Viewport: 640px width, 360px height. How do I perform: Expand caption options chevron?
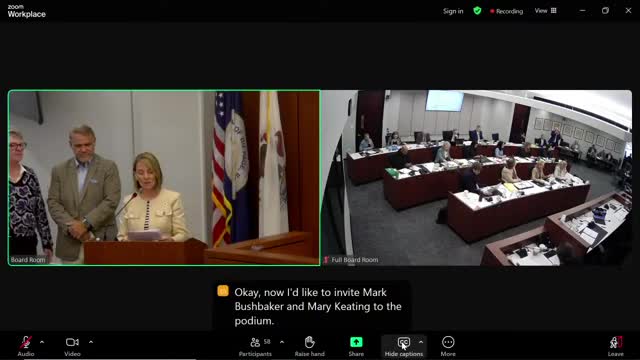(x=421, y=342)
